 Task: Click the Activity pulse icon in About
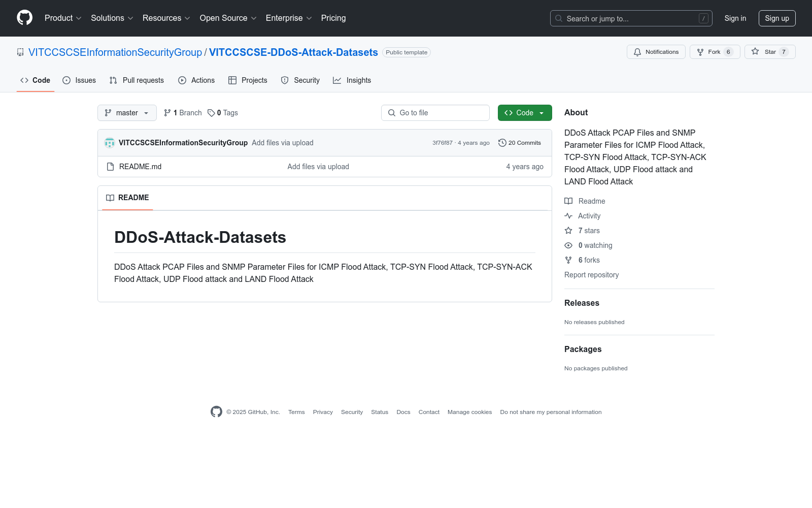568,216
